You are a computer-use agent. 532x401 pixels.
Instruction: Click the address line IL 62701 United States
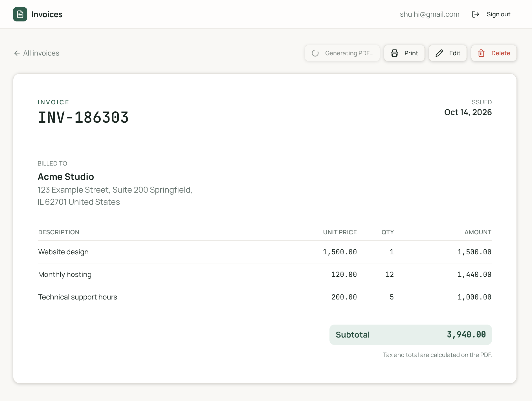[x=79, y=202]
